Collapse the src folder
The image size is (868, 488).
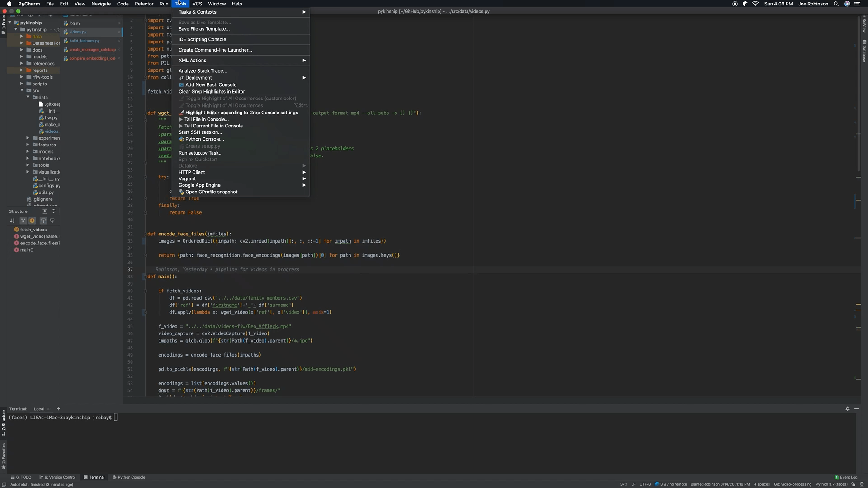(x=22, y=91)
